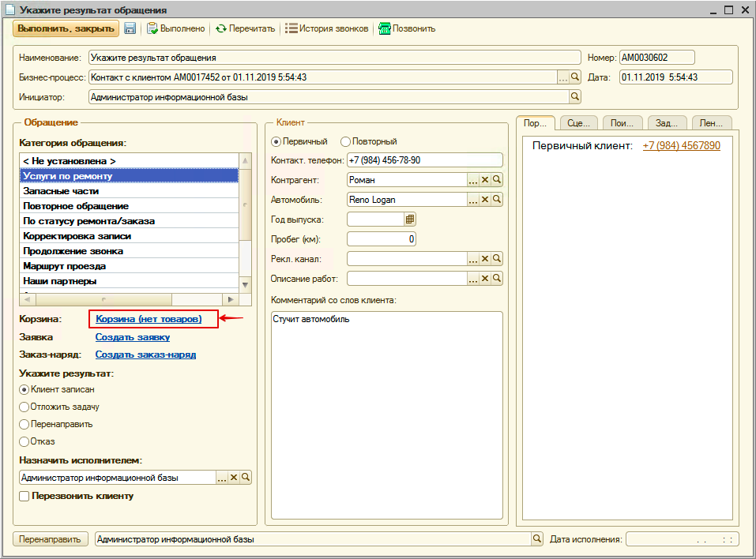Open Бизнес-процесс selection ellipsis button

pos(563,77)
